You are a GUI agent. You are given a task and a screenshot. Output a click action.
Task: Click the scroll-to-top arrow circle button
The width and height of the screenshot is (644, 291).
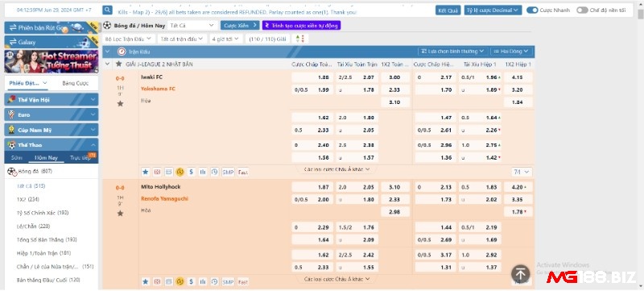point(520,273)
